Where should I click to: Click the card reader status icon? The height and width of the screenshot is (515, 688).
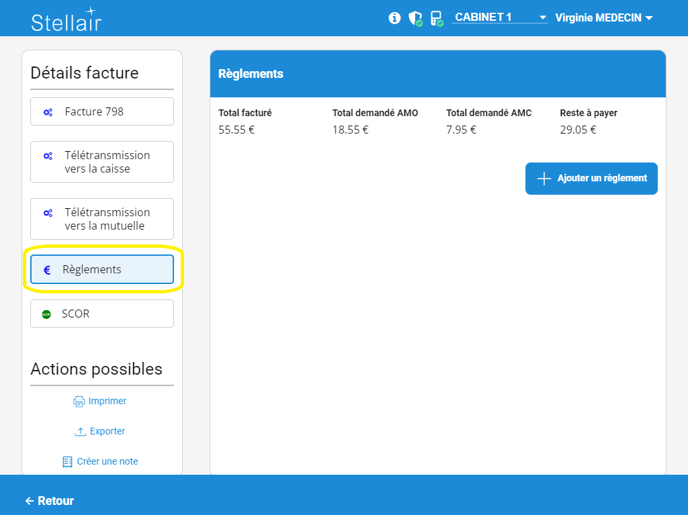pyautogui.click(x=436, y=18)
